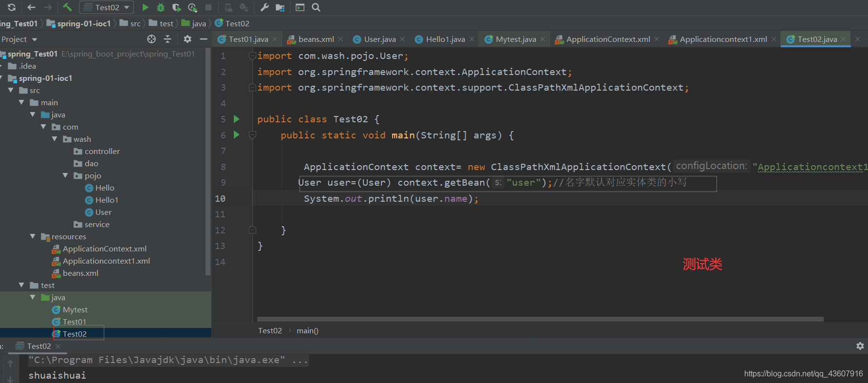Viewport: 868px width, 383px height.
Task: Collapse all in Project panel
Action: click(x=168, y=39)
